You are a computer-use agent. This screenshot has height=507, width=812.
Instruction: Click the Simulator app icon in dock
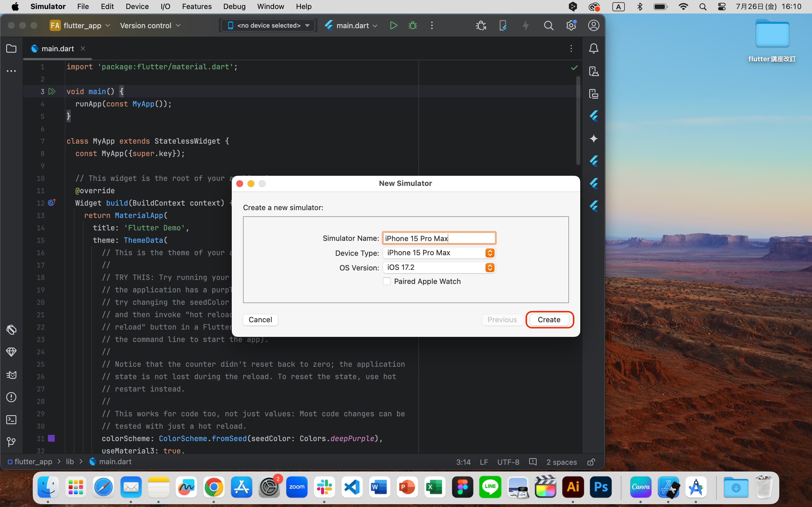click(668, 487)
